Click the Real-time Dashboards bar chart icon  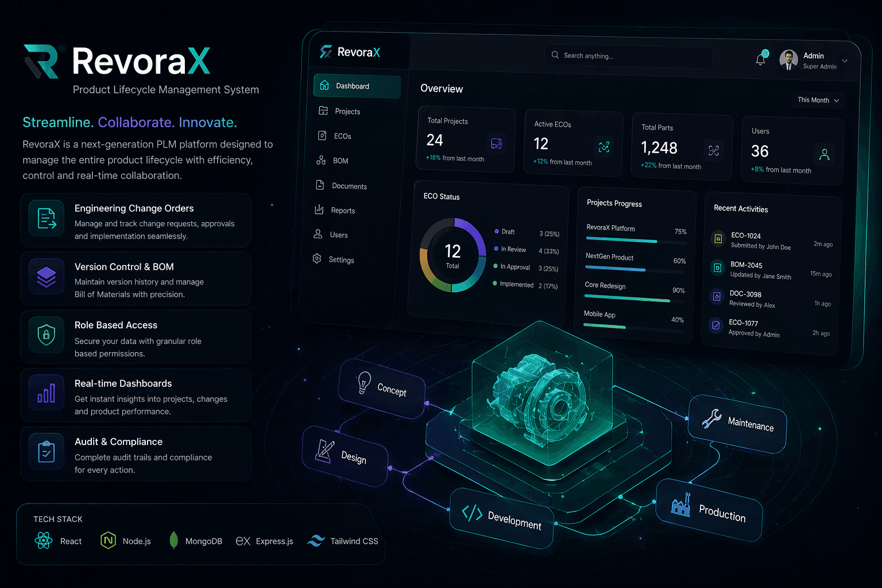click(47, 393)
